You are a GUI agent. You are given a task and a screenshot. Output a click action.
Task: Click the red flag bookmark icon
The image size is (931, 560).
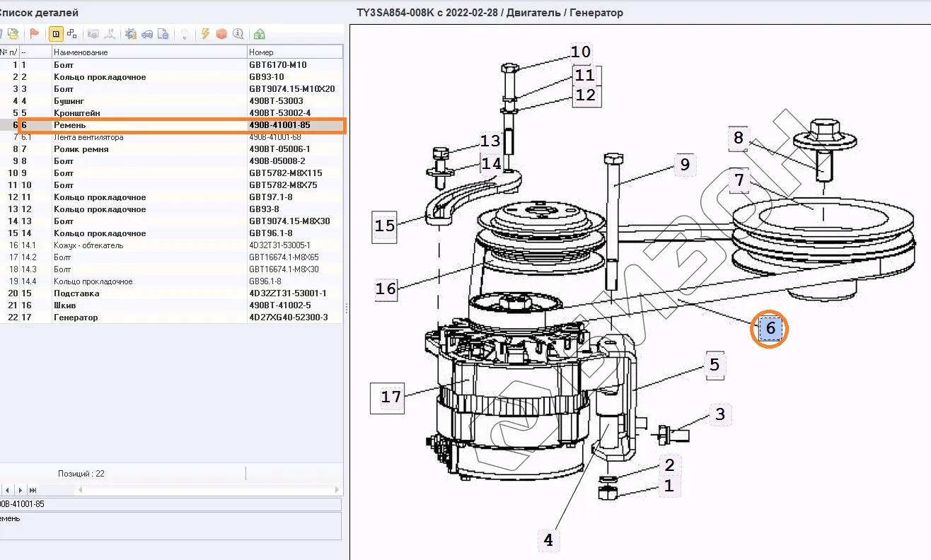click(34, 34)
